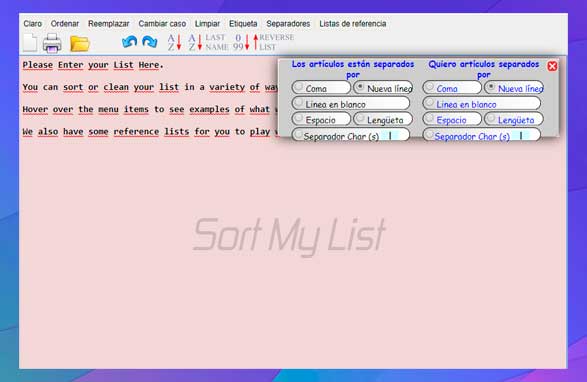Click the 'Please Enter your List Here.' line
Image resolution: width=587 pixels, height=382 pixels.
[x=93, y=65]
